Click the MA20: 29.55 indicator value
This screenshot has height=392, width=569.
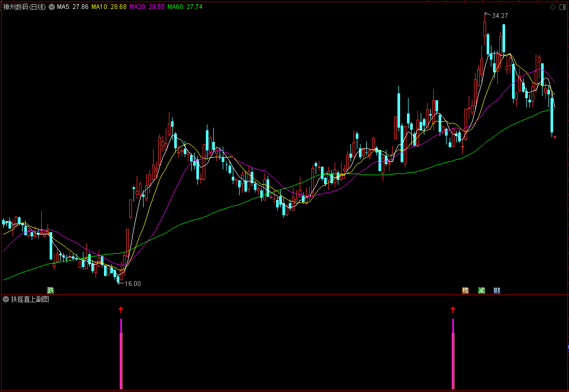pyautogui.click(x=147, y=7)
